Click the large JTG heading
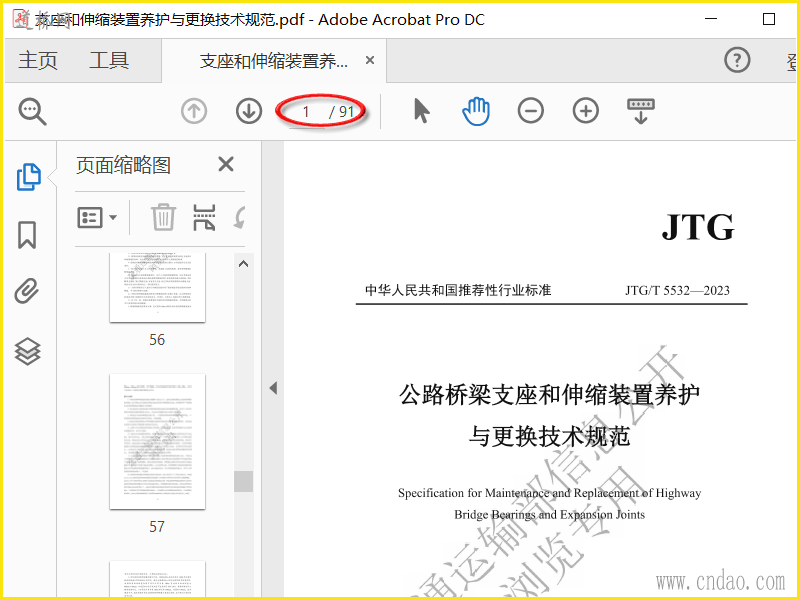The height and width of the screenshot is (600, 800). tap(698, 227)
